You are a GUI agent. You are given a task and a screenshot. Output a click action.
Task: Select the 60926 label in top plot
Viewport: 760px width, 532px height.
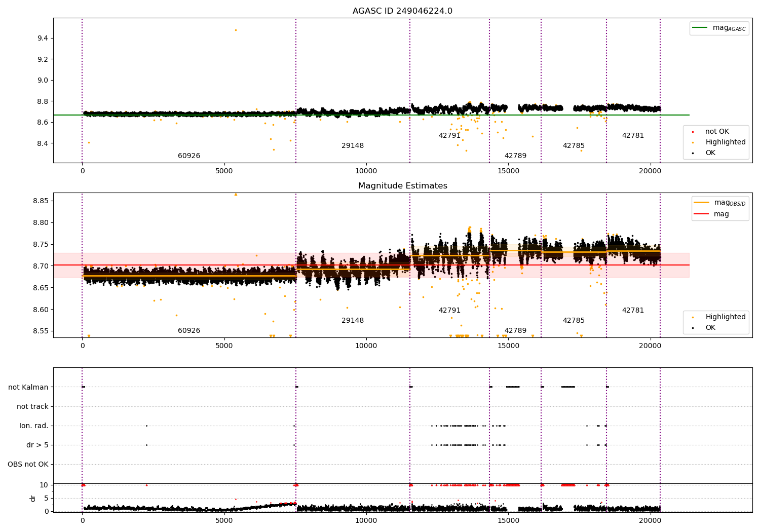tap(189, 156)
